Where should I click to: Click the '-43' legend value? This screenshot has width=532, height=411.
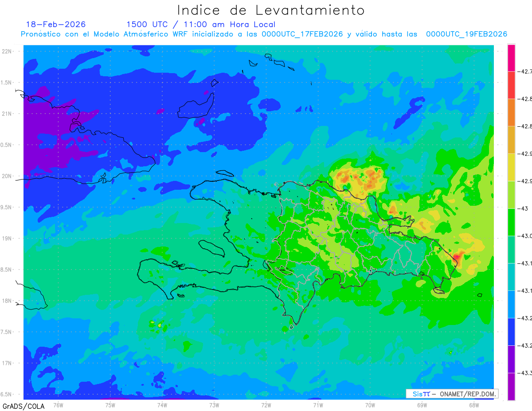pyautogui.click(x=524, y=208)
